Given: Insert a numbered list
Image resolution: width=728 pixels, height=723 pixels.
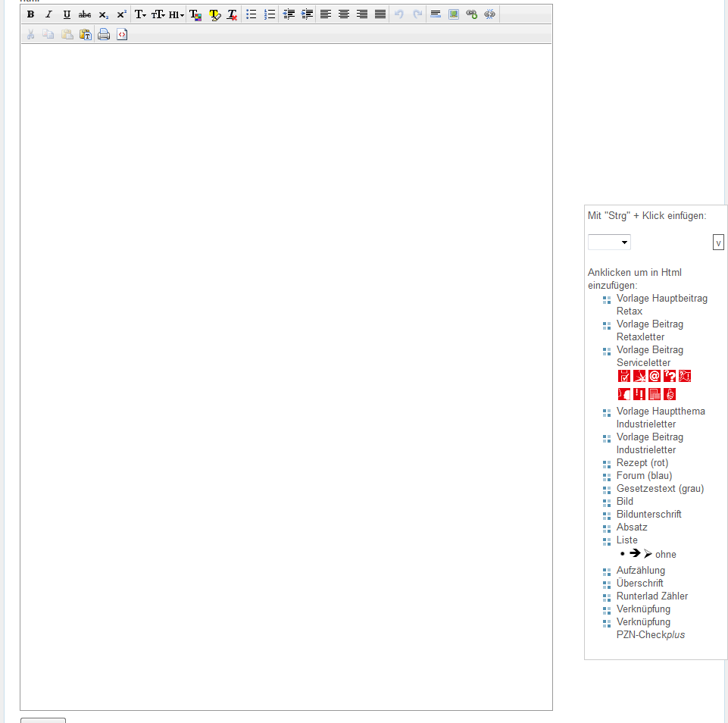Looking at the screenshot, I should 270,14.
